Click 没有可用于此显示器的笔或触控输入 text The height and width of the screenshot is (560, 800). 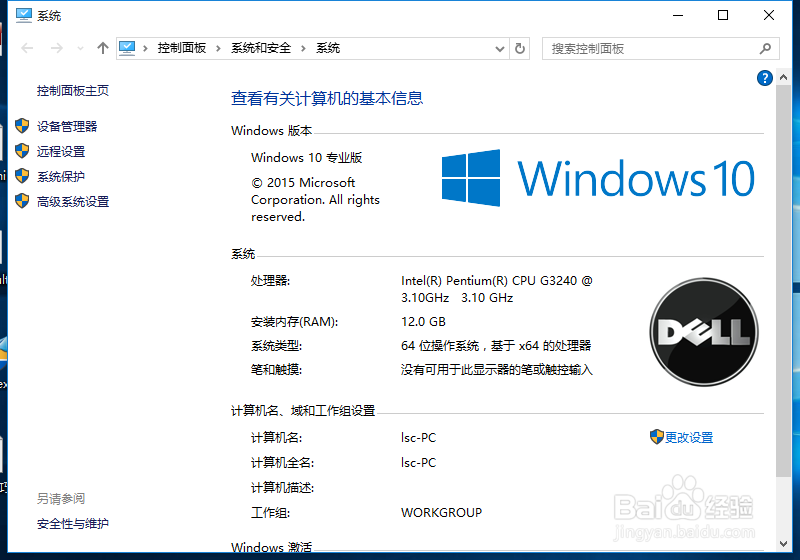coord(496,370)
